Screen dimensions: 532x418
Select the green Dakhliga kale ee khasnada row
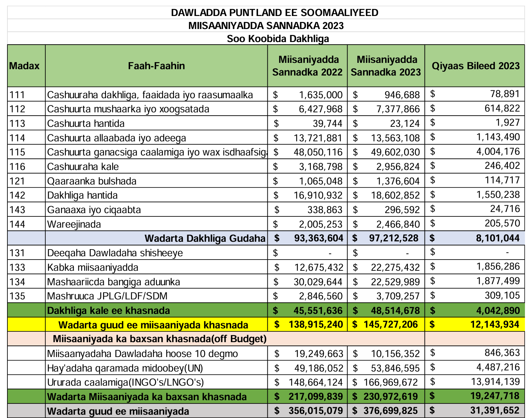coord(109,311)
